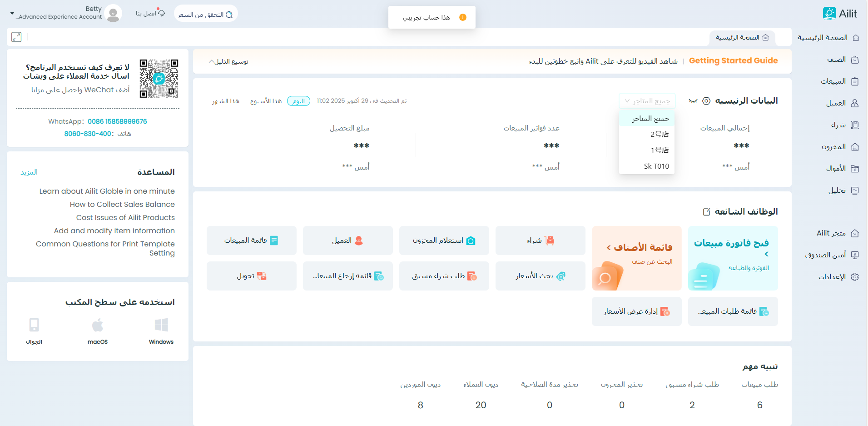
Task: Expand the guide via توسيع الدليل
Action: (x=228, y=62)
